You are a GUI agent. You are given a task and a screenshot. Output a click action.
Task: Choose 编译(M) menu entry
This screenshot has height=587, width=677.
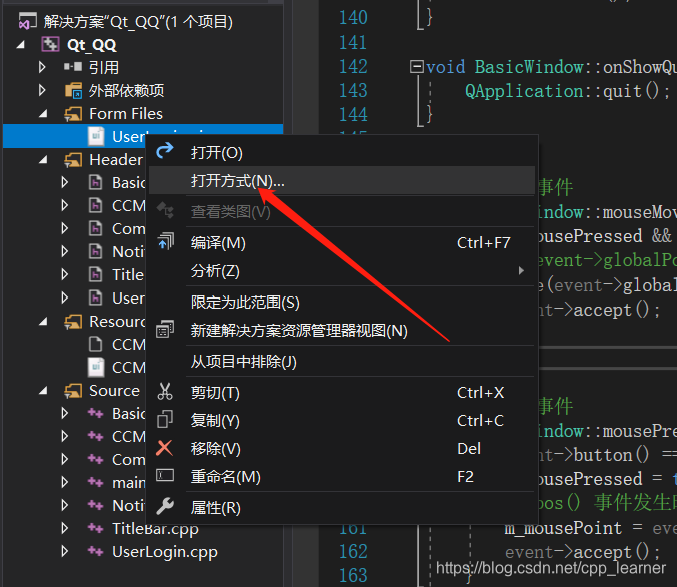[342, 243]
